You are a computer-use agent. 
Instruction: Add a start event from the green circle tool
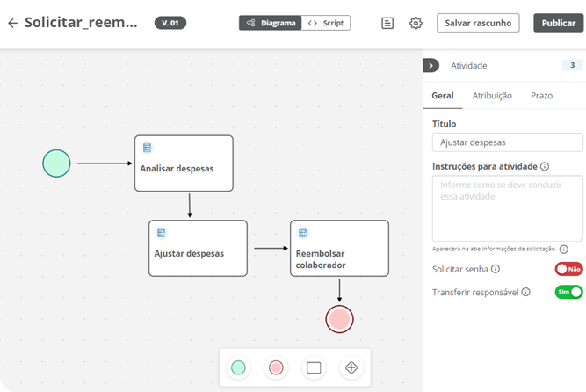point(238,367)
